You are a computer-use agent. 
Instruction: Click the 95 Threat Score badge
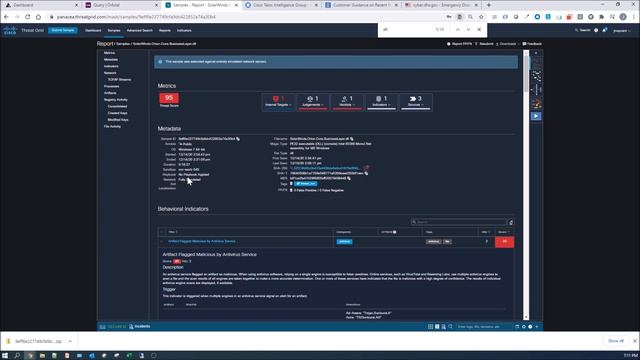[x=169, y=98]
